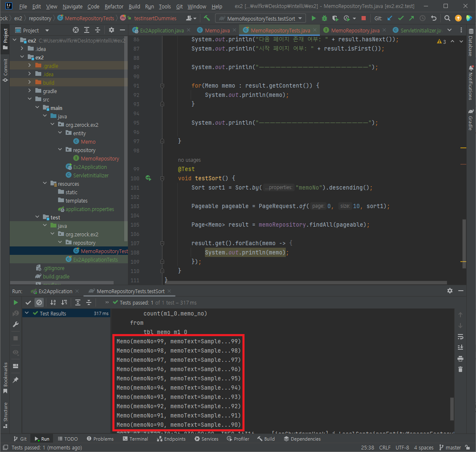Toggle Show Passed tests checkmark

click(x=28, y=302)
